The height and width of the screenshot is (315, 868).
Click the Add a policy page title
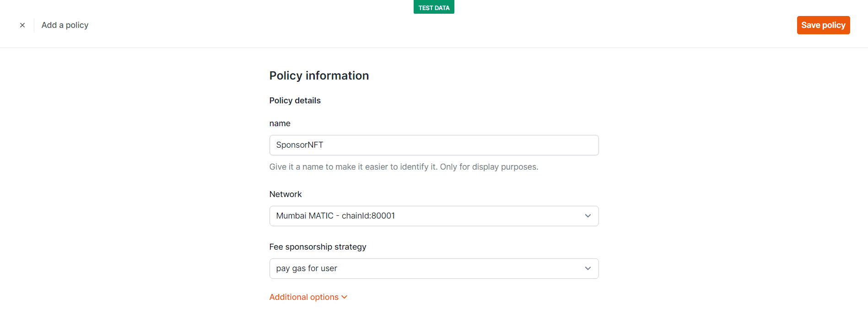click(65, 25)
